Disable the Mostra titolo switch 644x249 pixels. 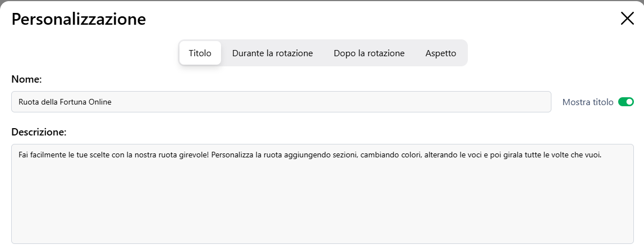pos(625,102)
